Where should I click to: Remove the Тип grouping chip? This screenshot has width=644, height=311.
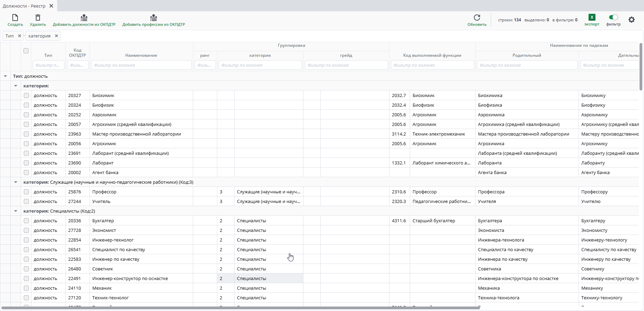click(20, 36)
